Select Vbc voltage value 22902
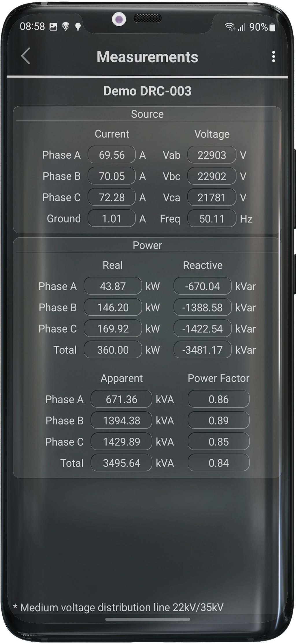The image size is (296, 644). point(212,176)
